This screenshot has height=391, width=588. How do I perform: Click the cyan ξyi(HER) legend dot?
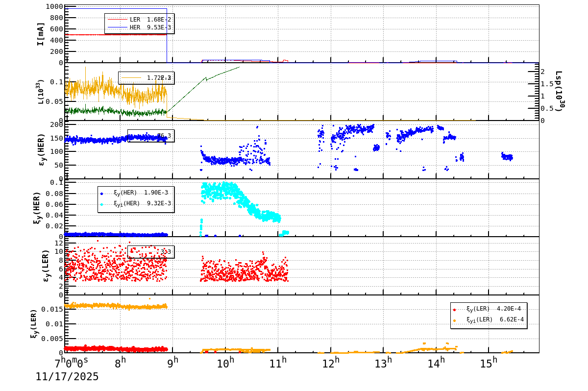[x=101, y=205]
